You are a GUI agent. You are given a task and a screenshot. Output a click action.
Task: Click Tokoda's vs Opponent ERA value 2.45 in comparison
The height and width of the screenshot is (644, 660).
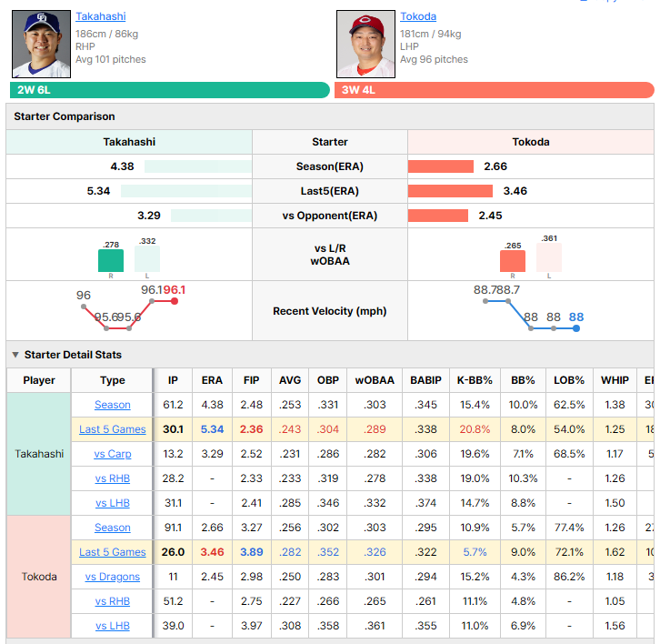pyautogui.click(x=490, y=216)
